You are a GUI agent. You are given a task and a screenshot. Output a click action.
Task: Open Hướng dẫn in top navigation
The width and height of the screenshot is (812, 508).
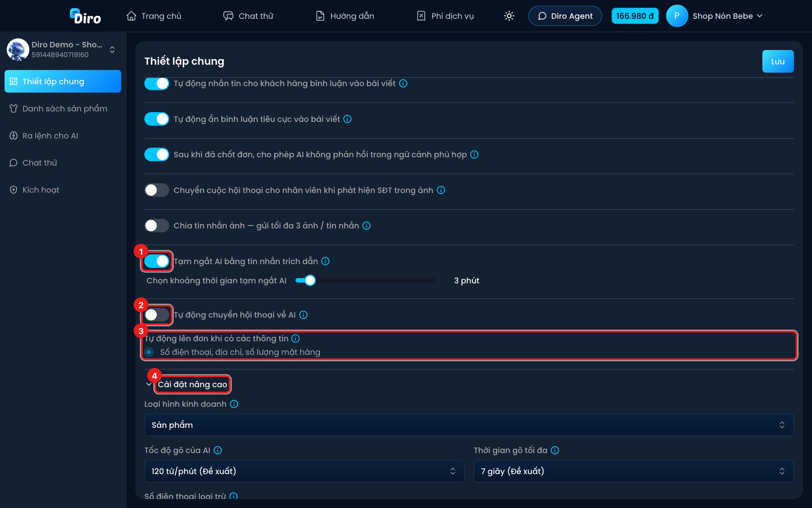pos(345,16)
